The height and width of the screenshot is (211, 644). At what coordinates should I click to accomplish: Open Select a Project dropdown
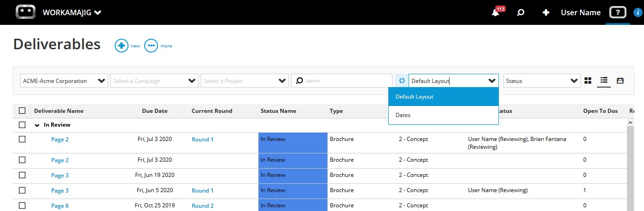[245, 81]
